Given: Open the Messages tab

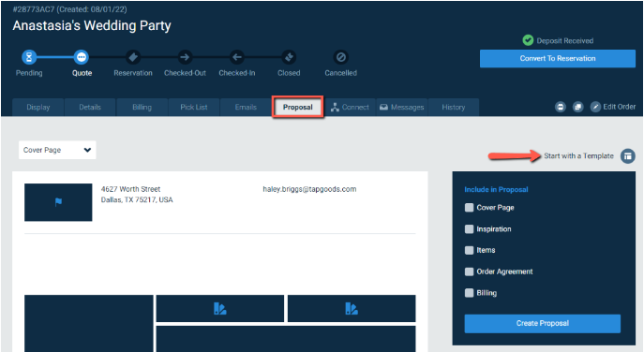Looking at the screenshot, I should click(x=401, y=107).
